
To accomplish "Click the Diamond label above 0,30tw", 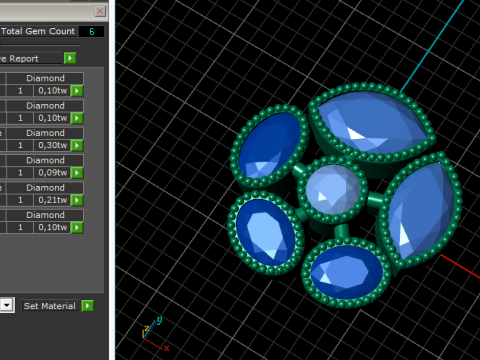I will click(45, 133).
